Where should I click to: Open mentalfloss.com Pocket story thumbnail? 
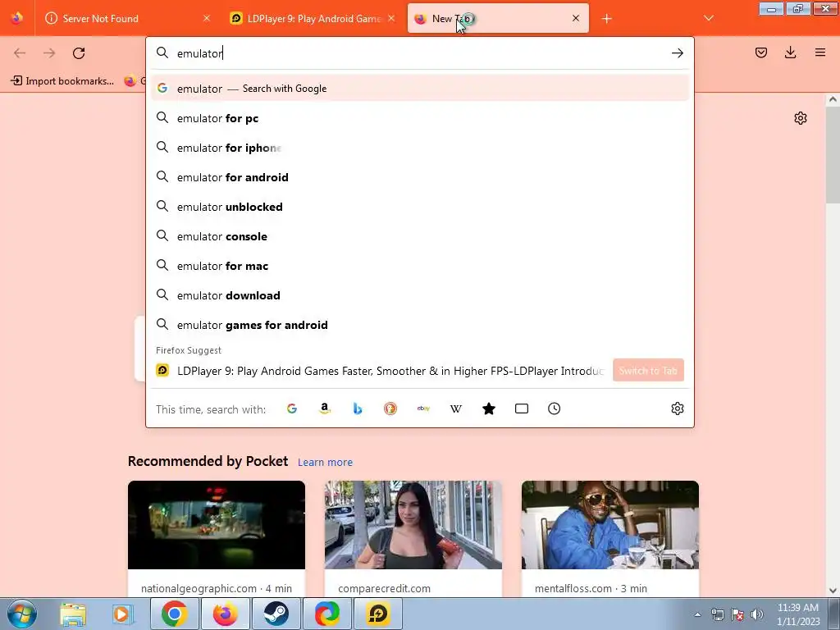tap(610, 524)
